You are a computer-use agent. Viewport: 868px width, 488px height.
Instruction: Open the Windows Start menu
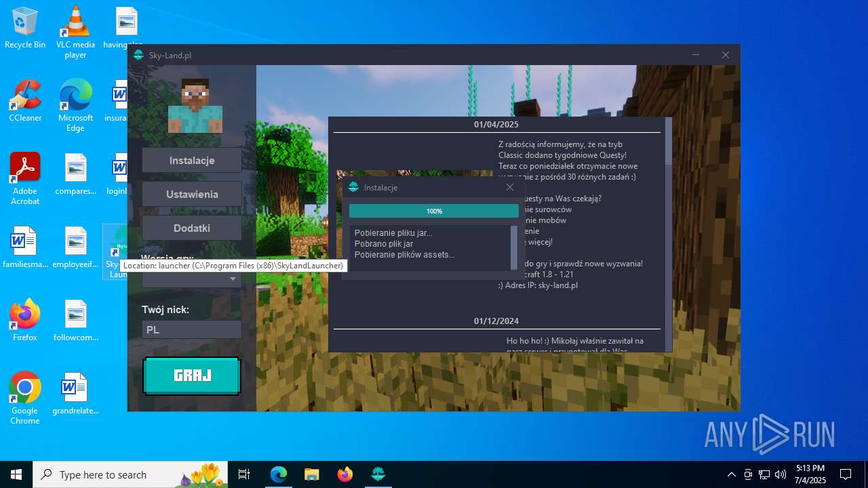coord(16,474)
